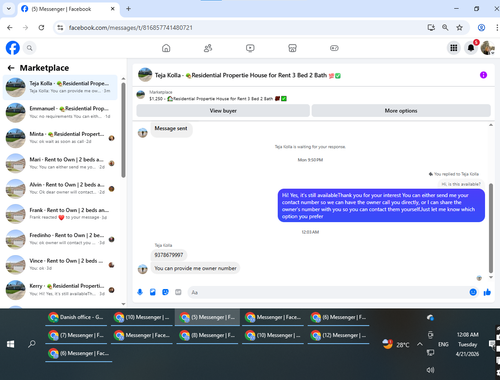Open Chrome profile icon
Image resolution: width=500 pixels, height=380 pixels.
tap(481, 28)
